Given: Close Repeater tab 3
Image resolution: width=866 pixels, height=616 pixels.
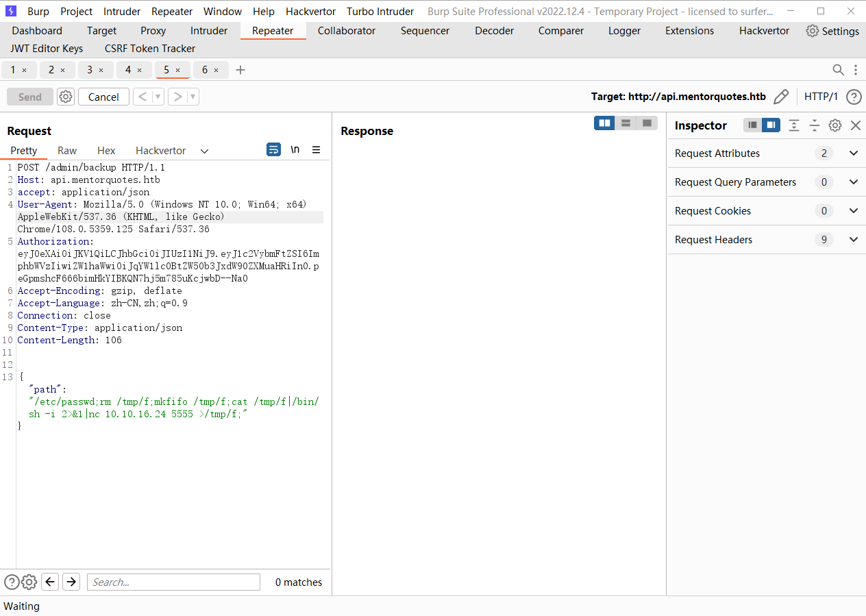Looking at the screenshot, I should point(101,70).
